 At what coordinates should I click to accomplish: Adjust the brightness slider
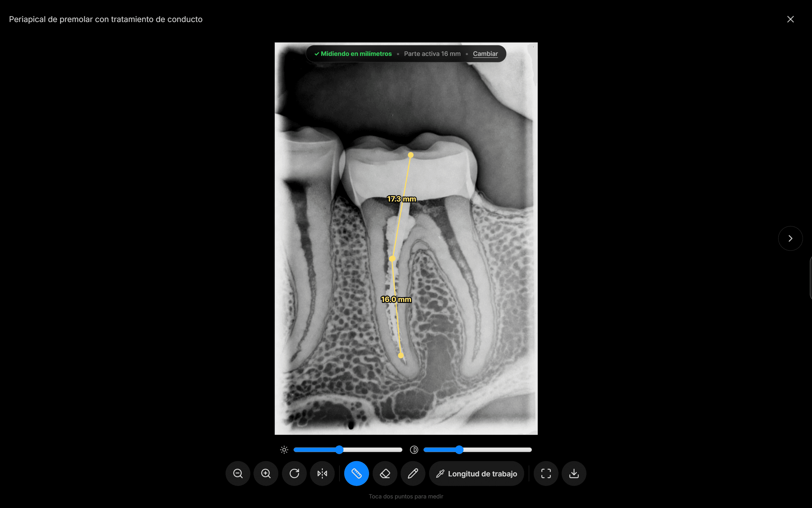tap(348, 450)
